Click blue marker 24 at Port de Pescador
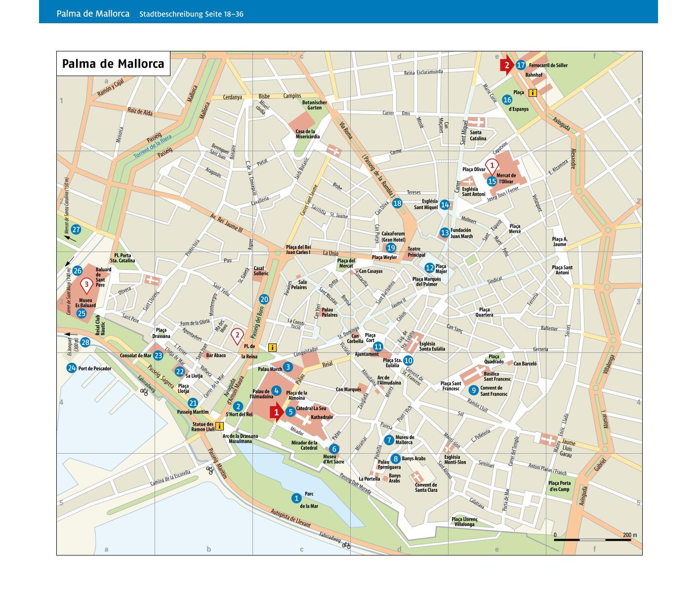Screen dimensions: 700x598 pyautogui.click(x=72, y=368)
